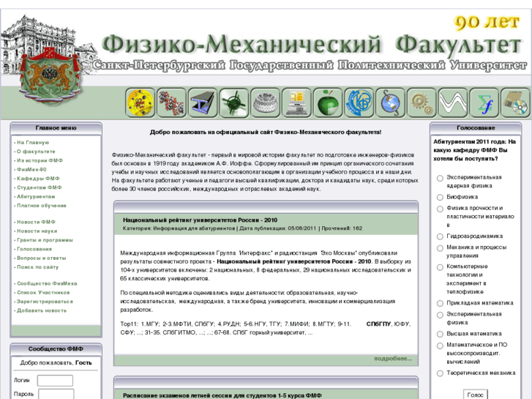Open 'подробнее...' link of rating article
532x399 pixels.
pos(393,359)
